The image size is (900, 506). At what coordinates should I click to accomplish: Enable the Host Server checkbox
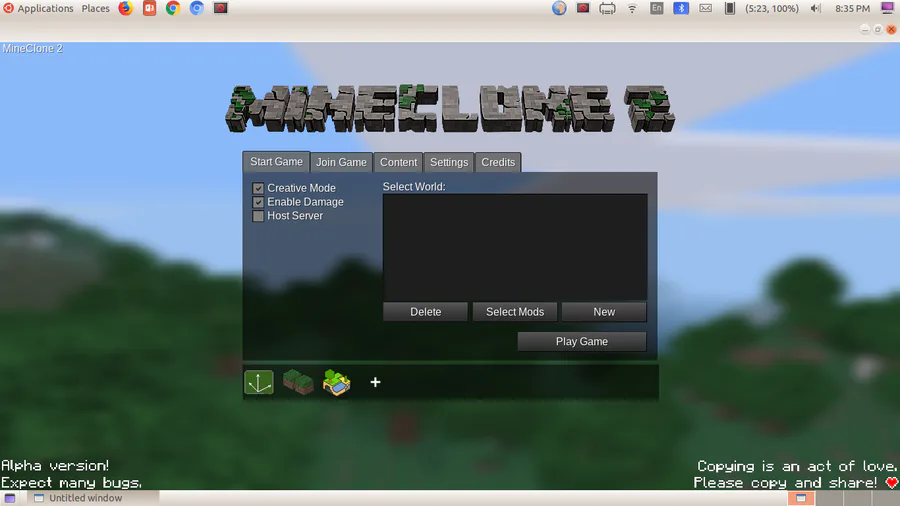258,216
